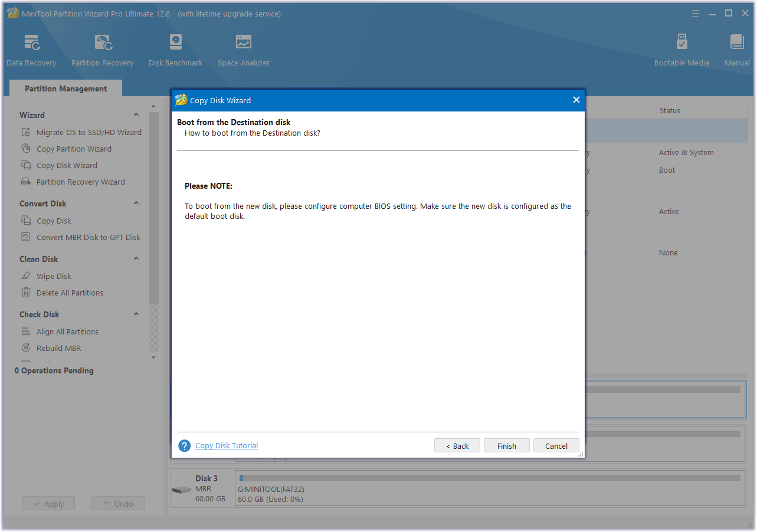This screenshot has height=532, width=757.
Task: Close the Copy Disk Wizard dialog
Action: click(x=576, y=100)
